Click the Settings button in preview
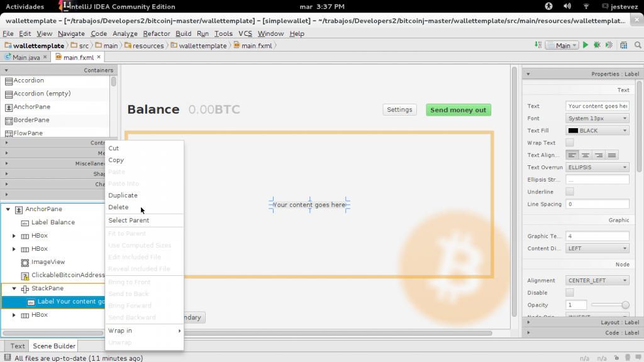Screen dimensions: 644x362 coord(399,109)
